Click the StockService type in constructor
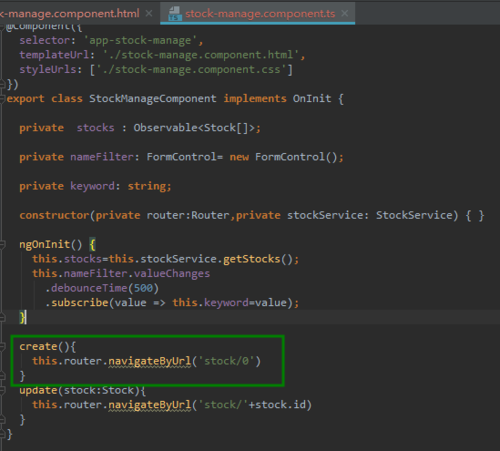 414,215
